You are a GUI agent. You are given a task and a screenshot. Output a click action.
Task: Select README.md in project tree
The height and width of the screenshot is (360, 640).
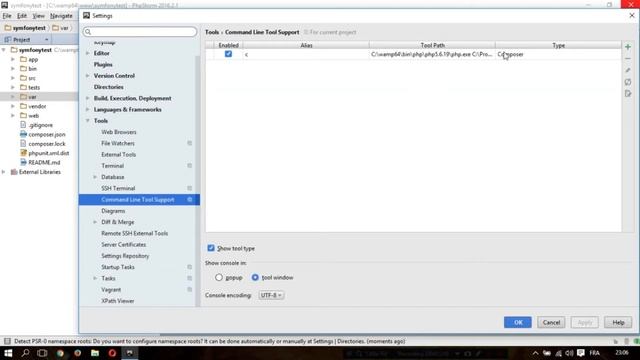click(44, 162)
